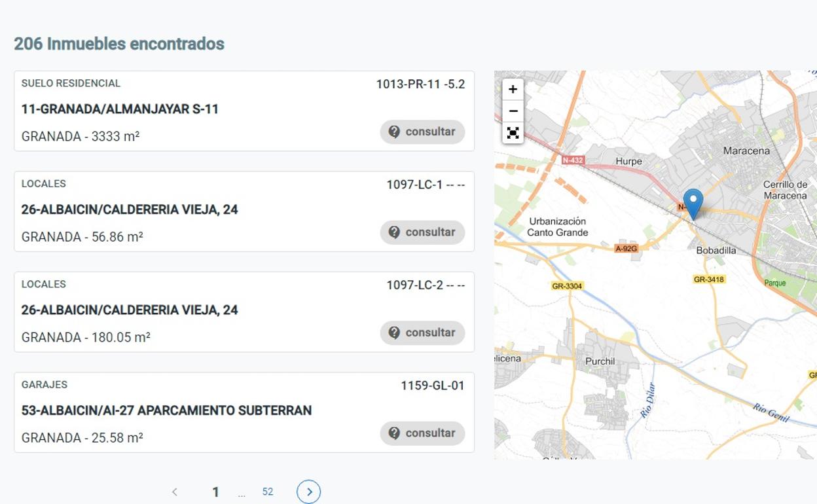Select page 1 in pagination
The width and height of the screenshot is (817, 504).
(x=215, y=492)
